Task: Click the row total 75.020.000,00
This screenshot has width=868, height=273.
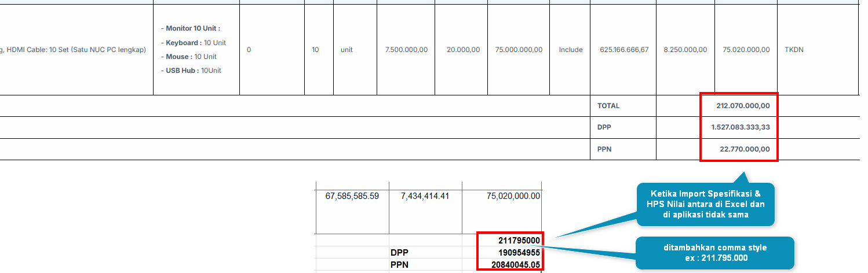Action: pyautogui.click(x=746, y=50)
